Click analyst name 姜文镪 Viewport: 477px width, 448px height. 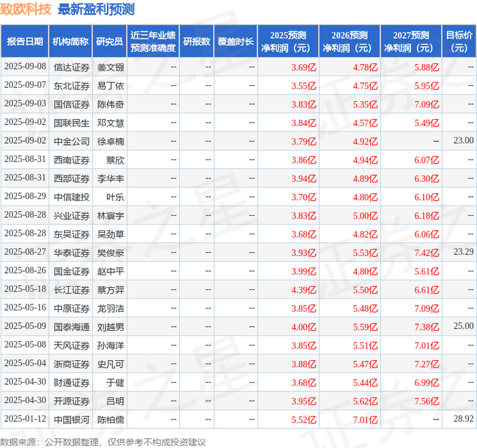110,67
